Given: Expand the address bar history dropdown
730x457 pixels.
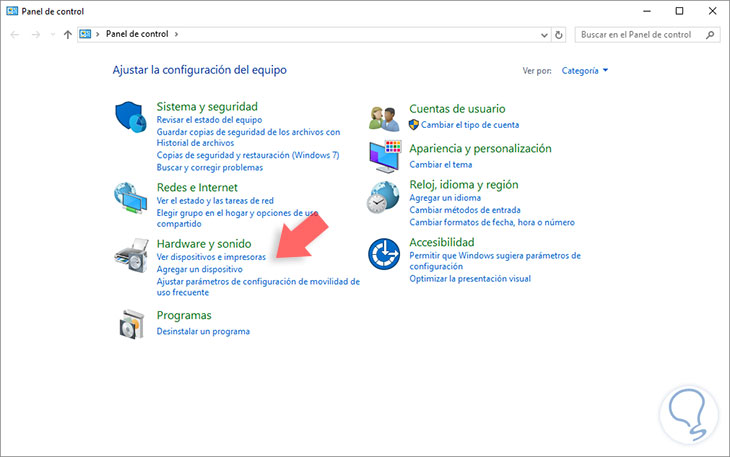Looking at the screenshot, I should [x=544, y=35].
